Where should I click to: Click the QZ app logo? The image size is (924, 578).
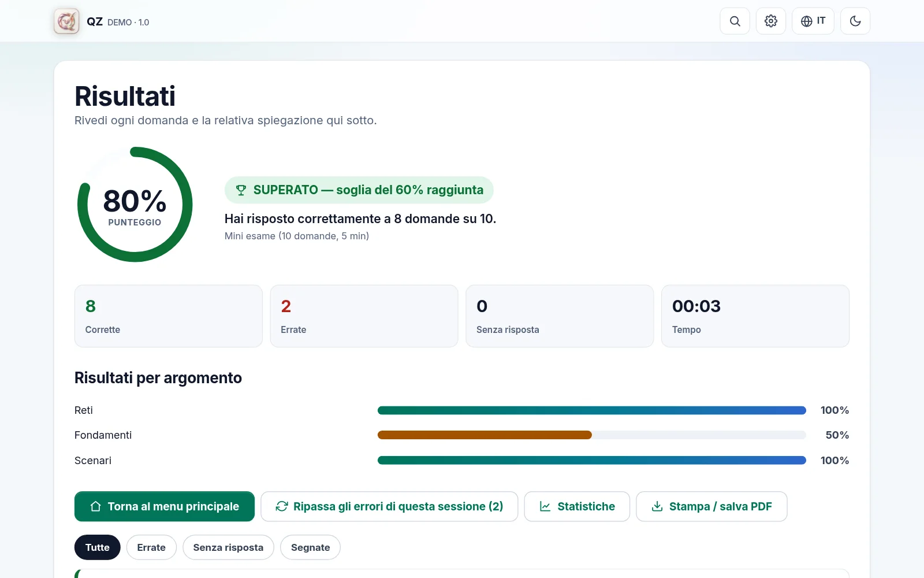coord(66,21)
